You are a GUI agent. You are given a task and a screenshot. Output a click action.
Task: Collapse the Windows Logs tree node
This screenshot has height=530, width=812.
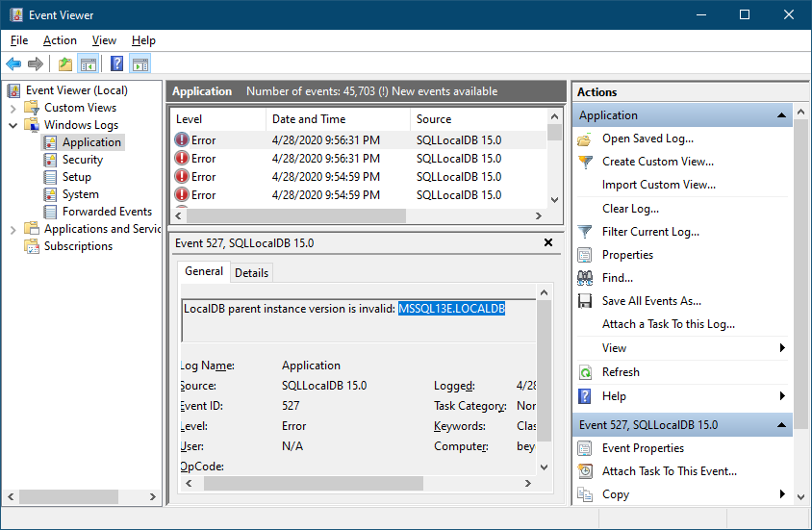point(13,125)
